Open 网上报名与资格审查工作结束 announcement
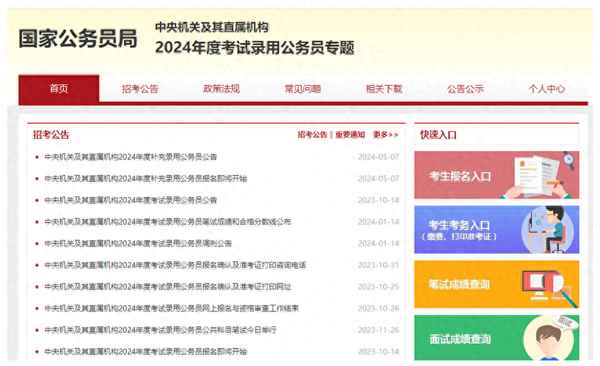Viewport: 600px width, 366px height. click(x=171, y=308)
